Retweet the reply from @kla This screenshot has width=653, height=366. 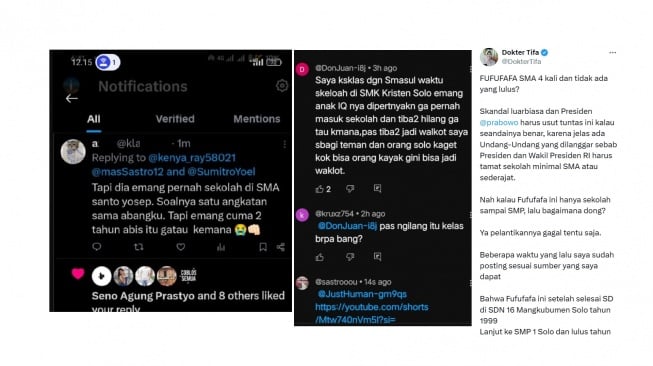click(139, 247)
